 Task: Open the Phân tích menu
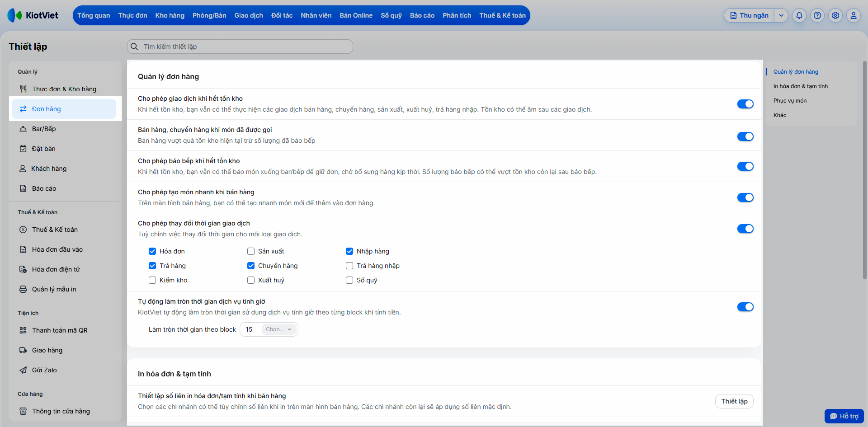point(457,15)
